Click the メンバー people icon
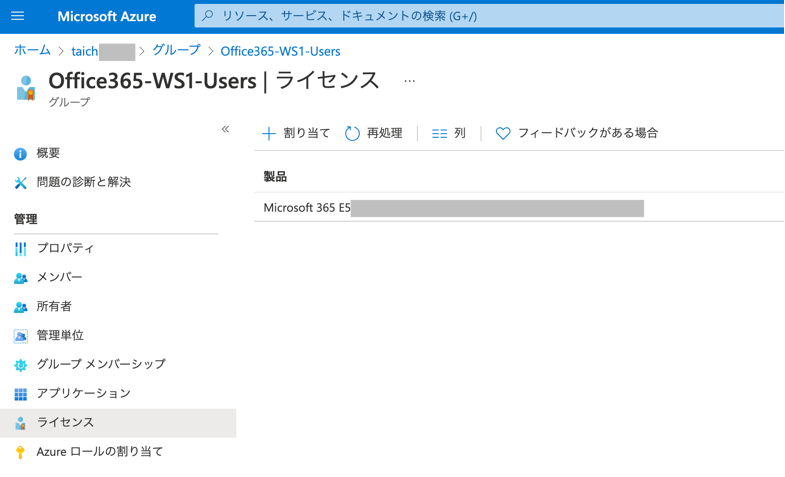 [x=20, y=278]
